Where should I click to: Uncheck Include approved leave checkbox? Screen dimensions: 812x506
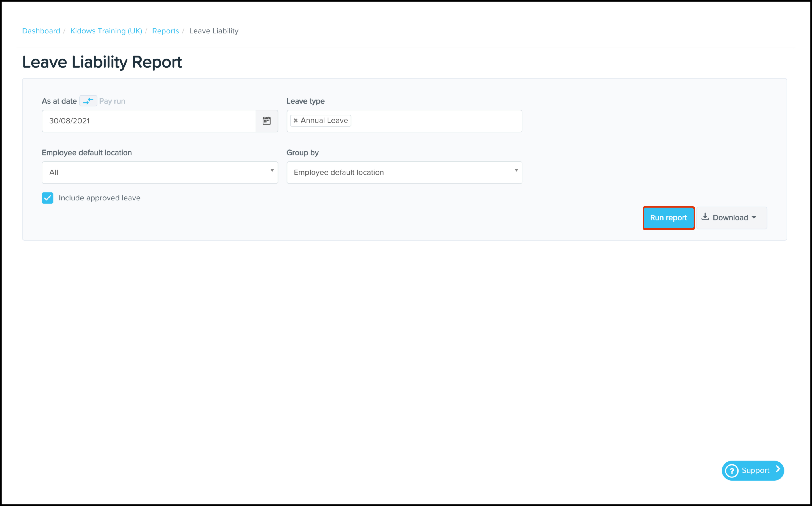pyautogui.click(x=48, y=198)
